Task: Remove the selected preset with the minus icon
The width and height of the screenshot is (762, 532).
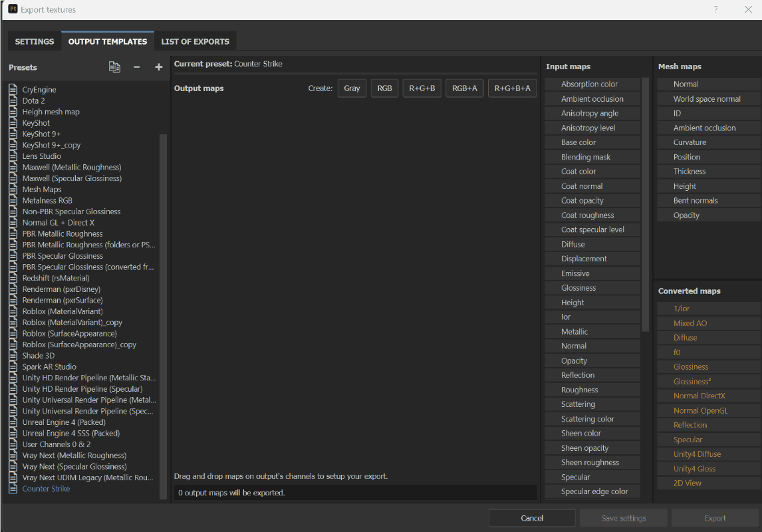Action: (x=137, y=66)
